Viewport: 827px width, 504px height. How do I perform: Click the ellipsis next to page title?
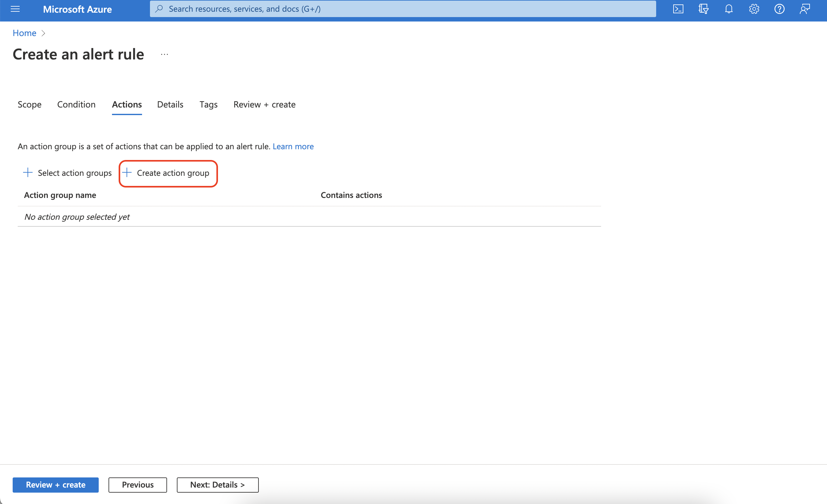[164, 54]
